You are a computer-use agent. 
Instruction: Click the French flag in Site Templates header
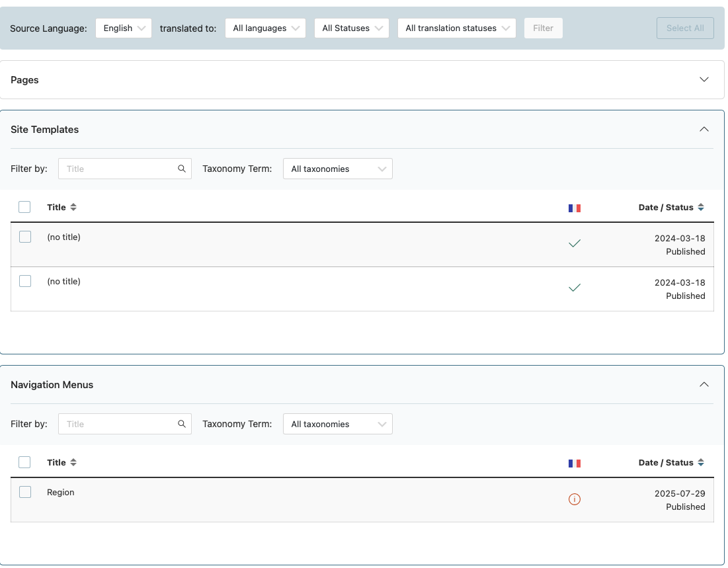[x=574, y=208]
